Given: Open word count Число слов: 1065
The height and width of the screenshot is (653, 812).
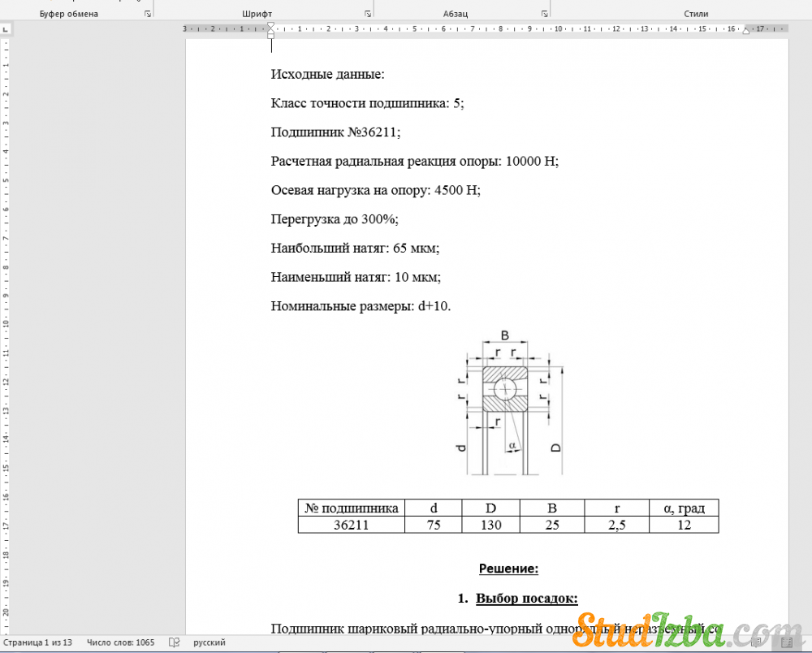Looking at the screenshot, I should click(119, 642).
